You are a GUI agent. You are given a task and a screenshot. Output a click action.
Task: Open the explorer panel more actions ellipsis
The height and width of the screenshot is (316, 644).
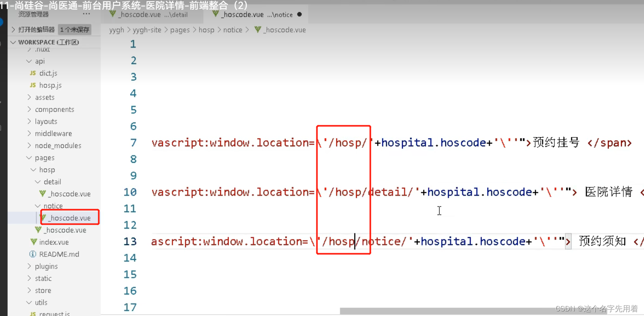86,14
